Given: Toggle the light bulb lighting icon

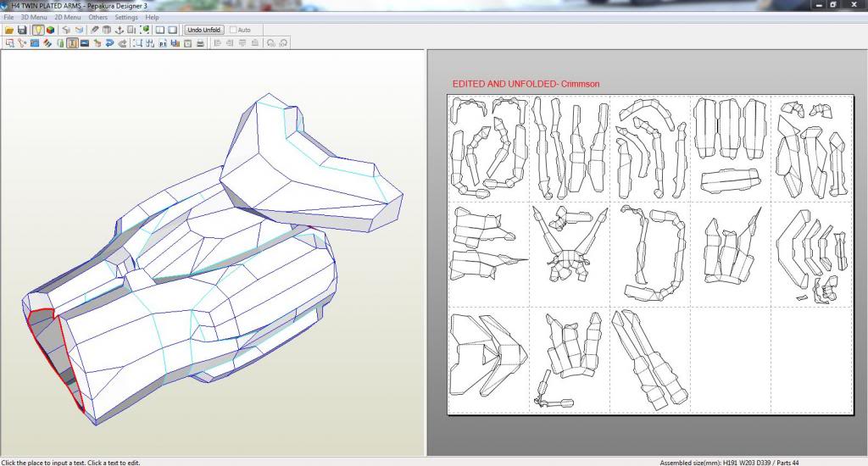Looking at the screenshot, I should coord(38,30).
